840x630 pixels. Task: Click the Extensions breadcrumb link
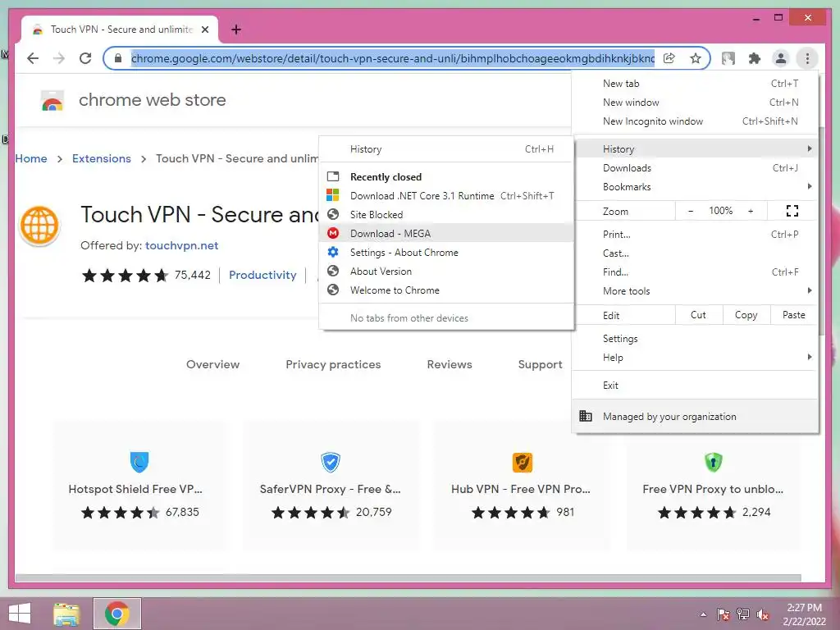pyautogui.click(x=101, y=158)
